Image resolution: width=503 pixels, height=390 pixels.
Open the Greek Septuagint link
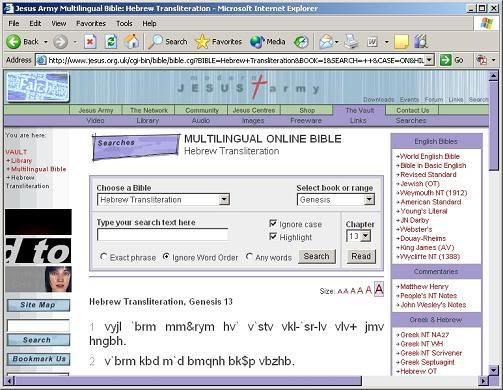coord(427,362)
